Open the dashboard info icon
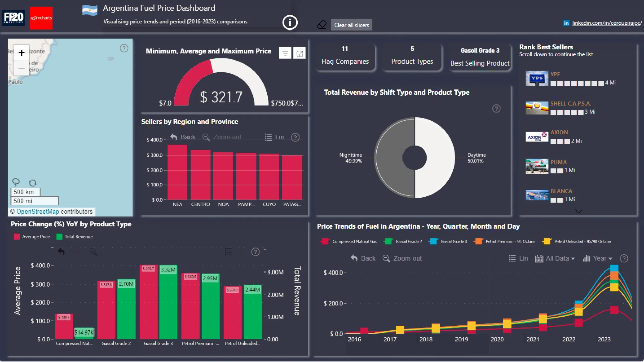The width and height of the screenshot is (644, 362). pyautogui.click(x=290, y=23)
